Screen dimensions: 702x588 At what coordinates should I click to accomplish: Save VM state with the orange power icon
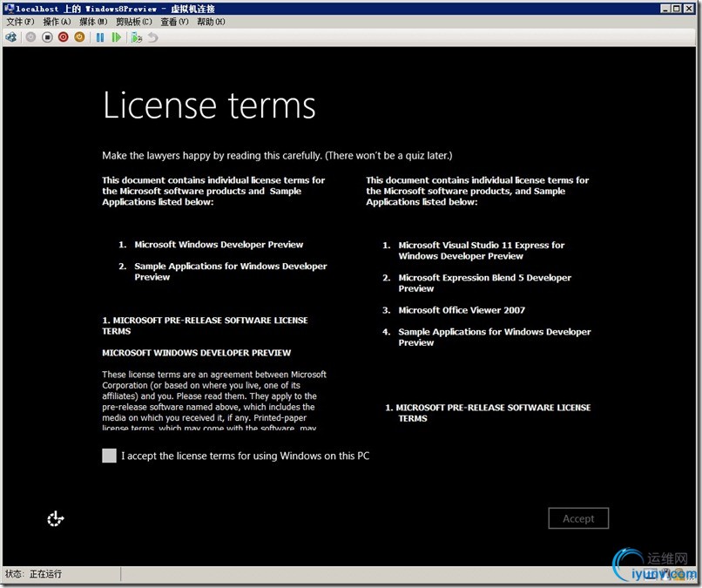tap(79, 37)
